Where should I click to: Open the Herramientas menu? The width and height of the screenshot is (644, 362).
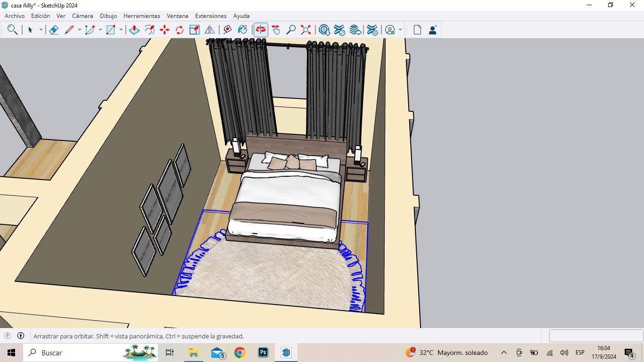[x=142, y=16]
